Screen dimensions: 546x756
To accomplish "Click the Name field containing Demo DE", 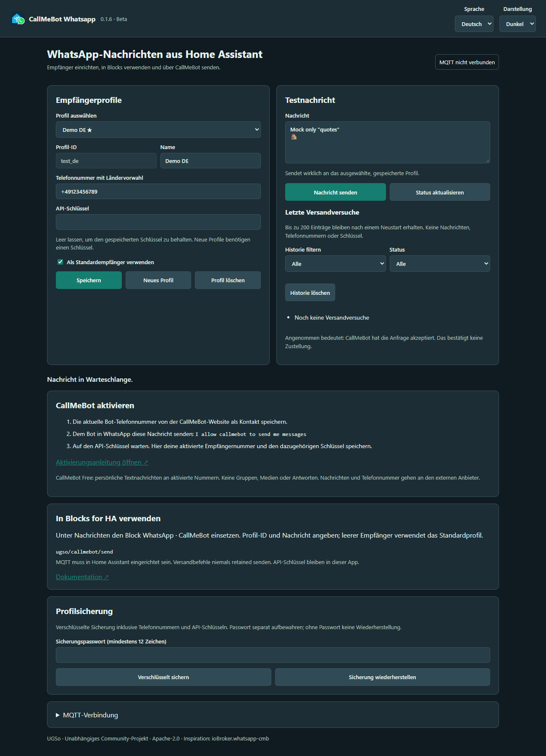I will 210,161.
